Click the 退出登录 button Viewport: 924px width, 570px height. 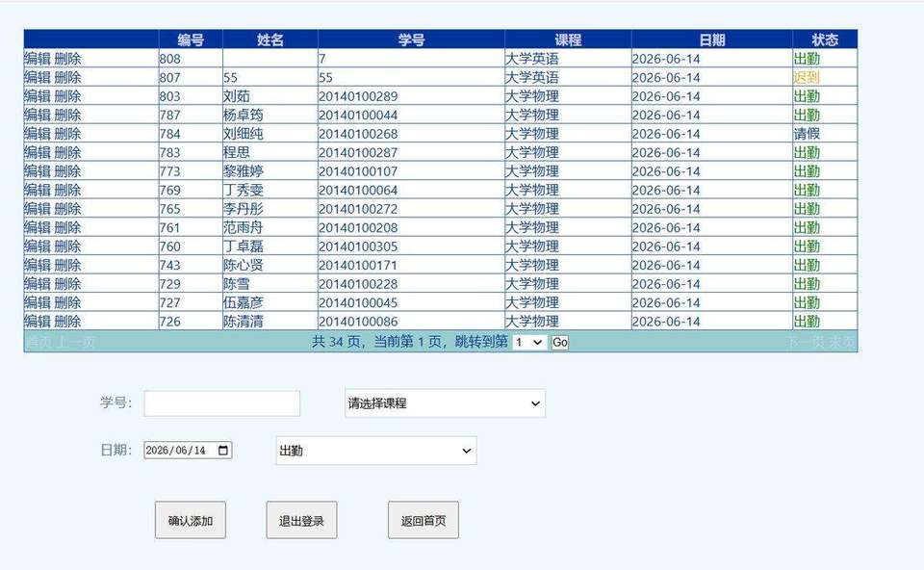301,520
